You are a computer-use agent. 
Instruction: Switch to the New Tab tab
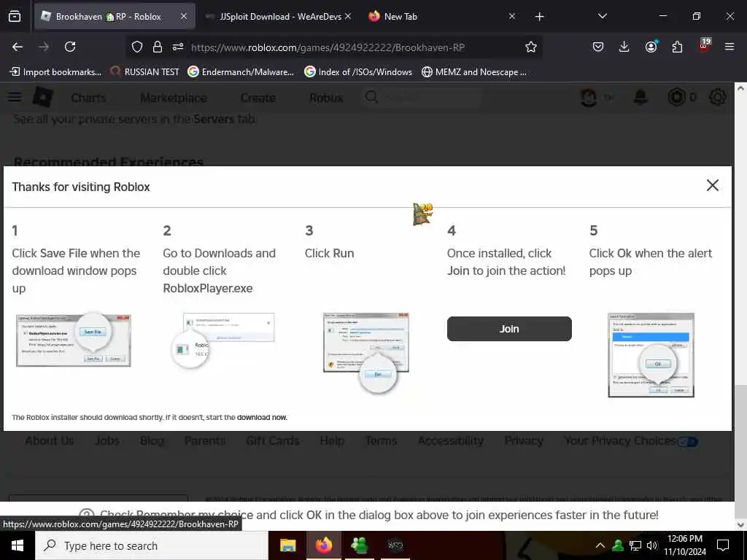click(x=400, y=17)
